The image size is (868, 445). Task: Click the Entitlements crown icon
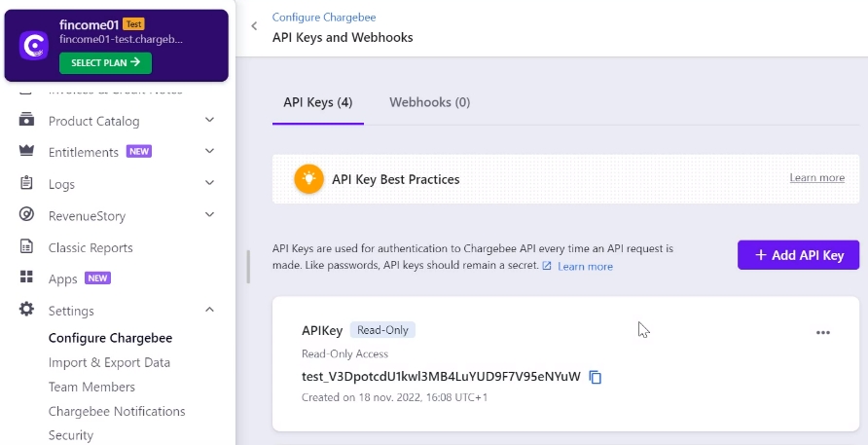(26, 151)
